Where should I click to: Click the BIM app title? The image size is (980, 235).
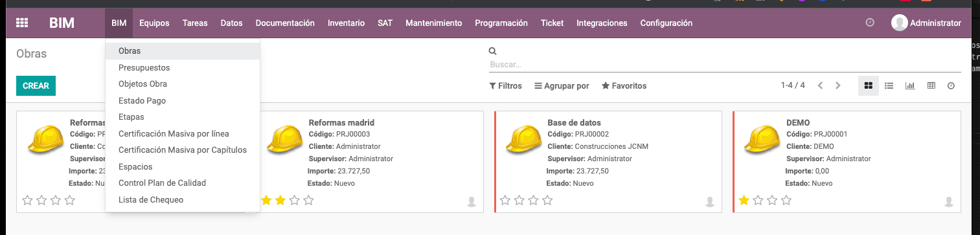coord(62,23)
